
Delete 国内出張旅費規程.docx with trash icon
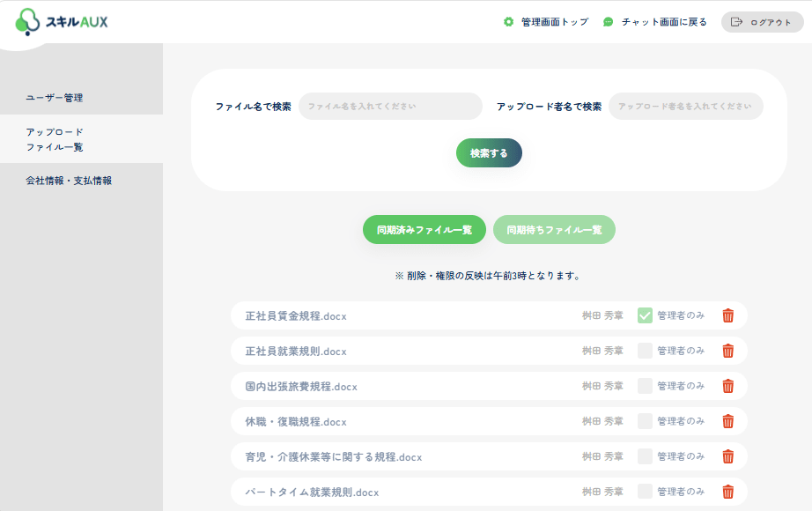tap(728, 386)
